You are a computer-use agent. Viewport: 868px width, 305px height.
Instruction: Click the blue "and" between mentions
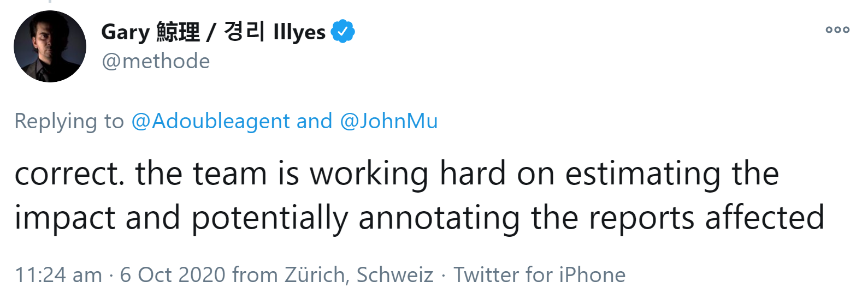click(314, 121)
